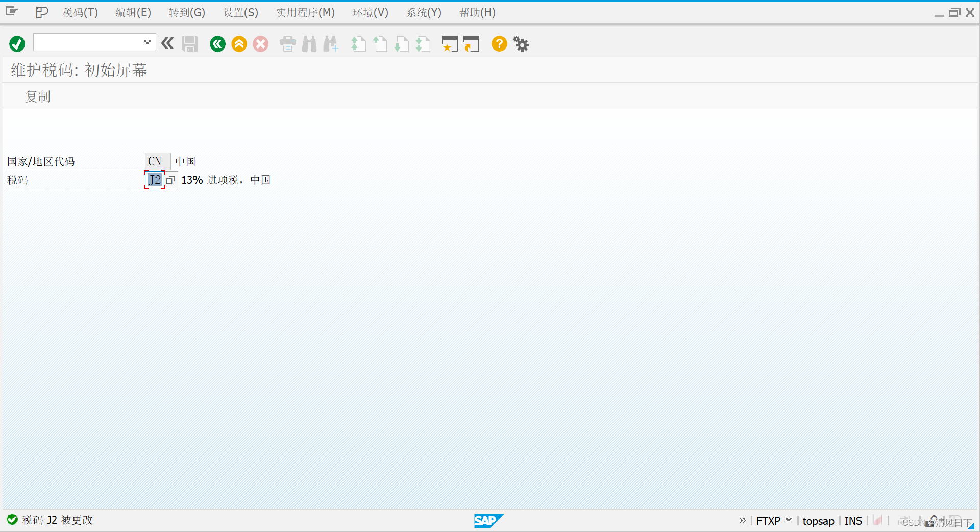Expand the command field dropdown arrow

[x=147, y=42]
